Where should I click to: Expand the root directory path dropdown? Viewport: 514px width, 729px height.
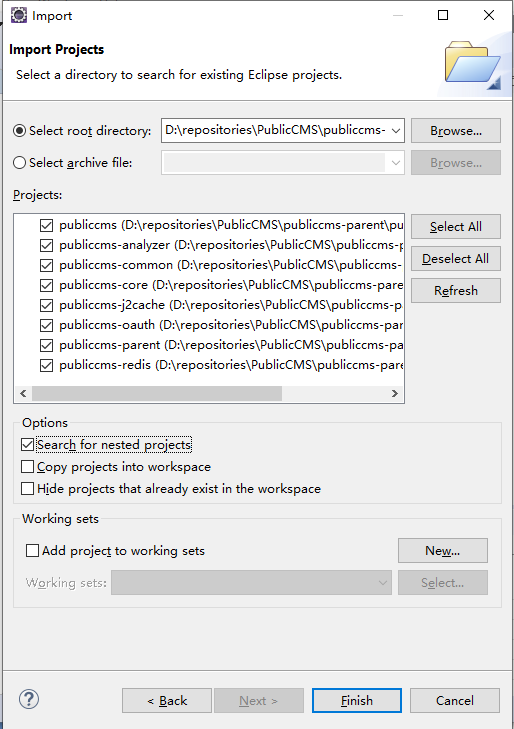click(x=395, y=131)
